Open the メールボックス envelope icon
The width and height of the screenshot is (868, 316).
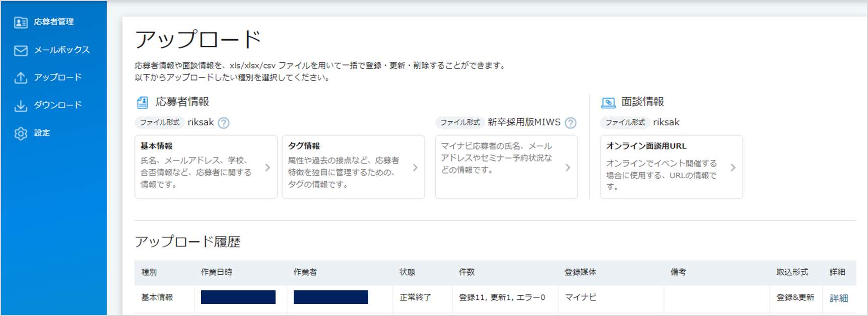coord(21,50)
